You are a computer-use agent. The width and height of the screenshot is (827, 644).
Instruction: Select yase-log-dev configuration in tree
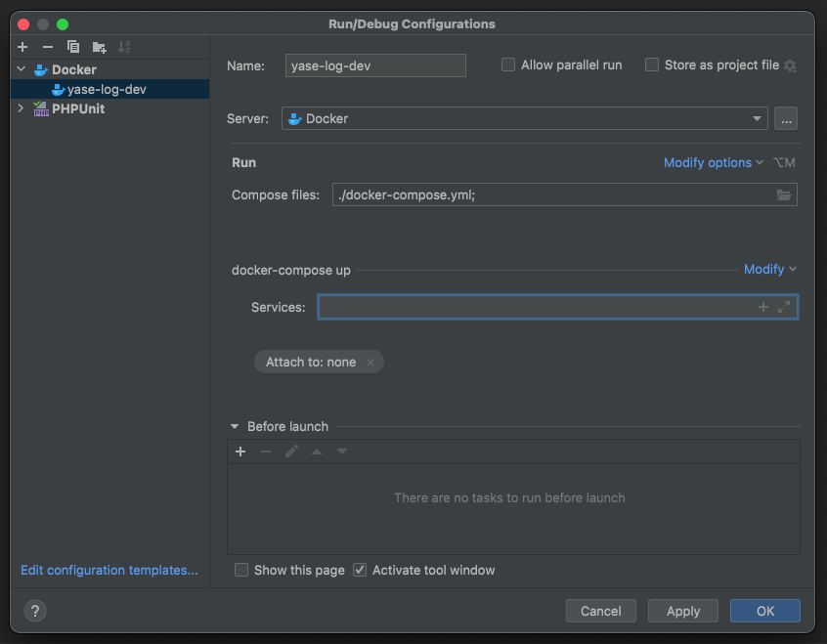tap(107, 89)
